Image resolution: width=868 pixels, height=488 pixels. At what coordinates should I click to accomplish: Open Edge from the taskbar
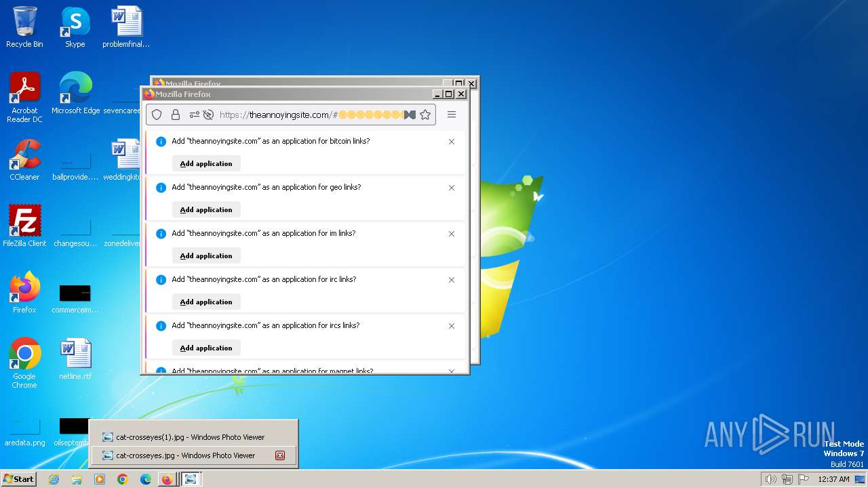pyautogui.click(x=146, y=479)
